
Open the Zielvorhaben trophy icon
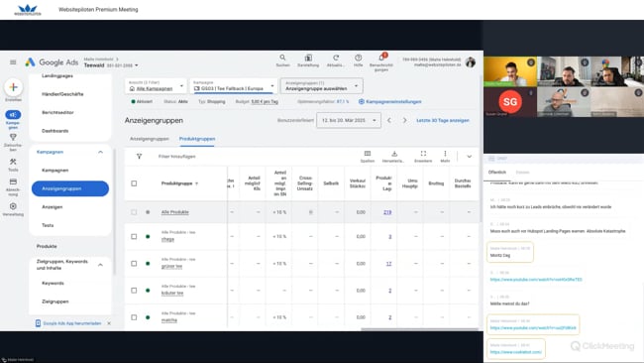point(13,137)
